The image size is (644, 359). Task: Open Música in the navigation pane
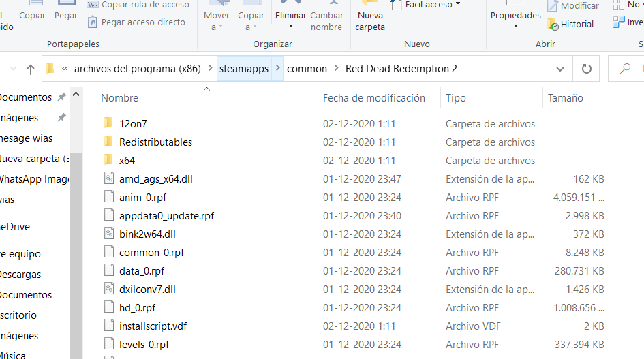(x=13, y=355)
